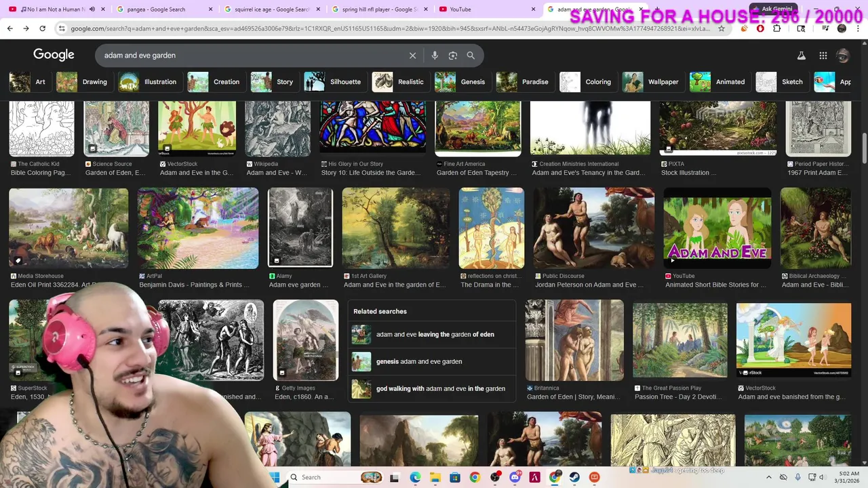This screenshot has height=488, width=868.
Task: Open File Explorer from the taskbar
Action: [435, 477]
